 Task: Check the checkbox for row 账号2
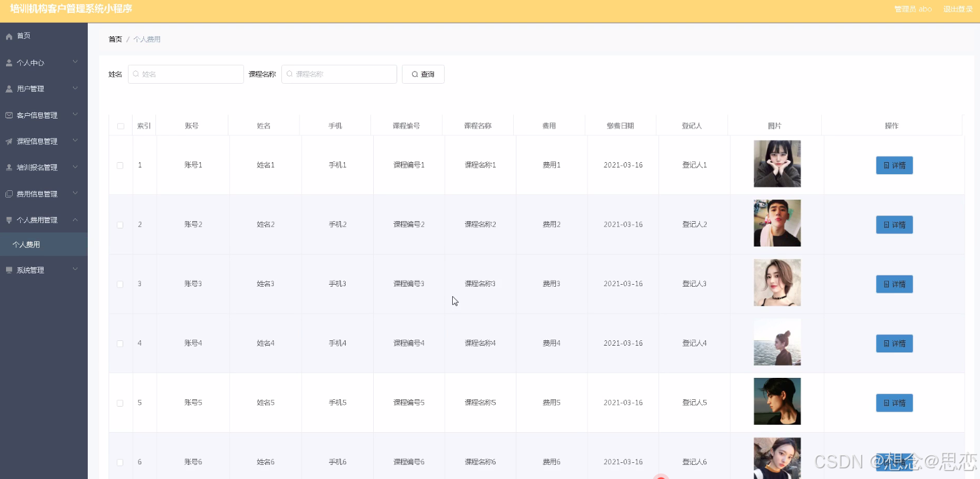[x=121, y=224]
